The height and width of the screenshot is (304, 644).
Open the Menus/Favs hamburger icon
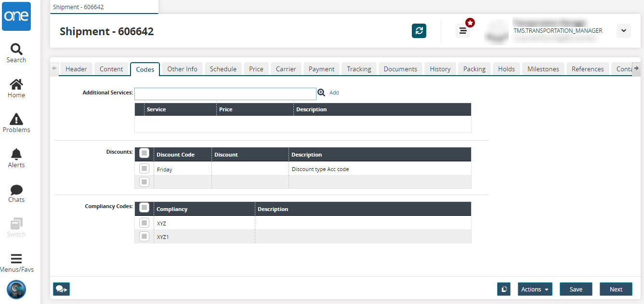click(x=16, y=263)
